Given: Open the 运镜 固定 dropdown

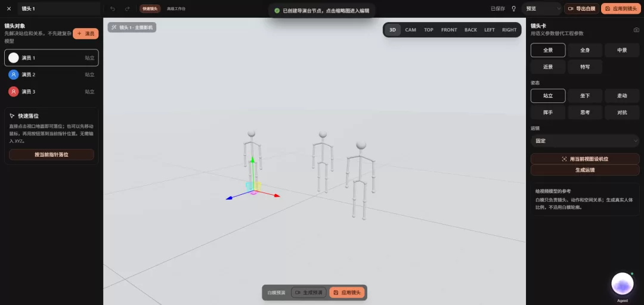Looking at the screenshot, I should tap(585, 141).
